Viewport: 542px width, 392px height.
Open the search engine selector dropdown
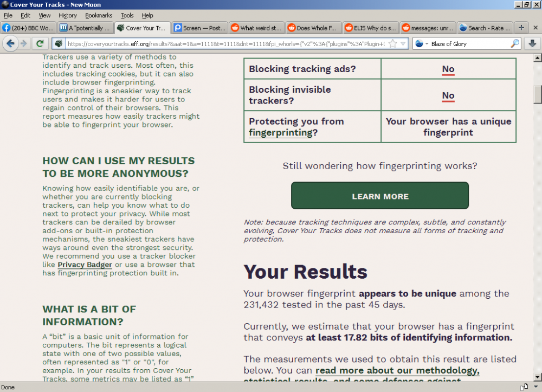(422, 43)
